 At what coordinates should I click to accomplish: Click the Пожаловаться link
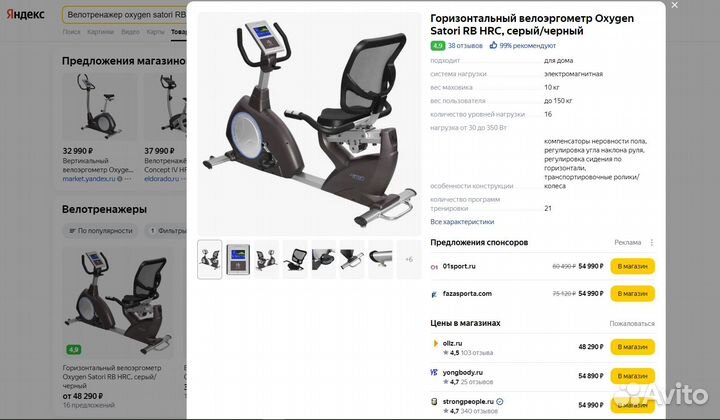(632, 324)
